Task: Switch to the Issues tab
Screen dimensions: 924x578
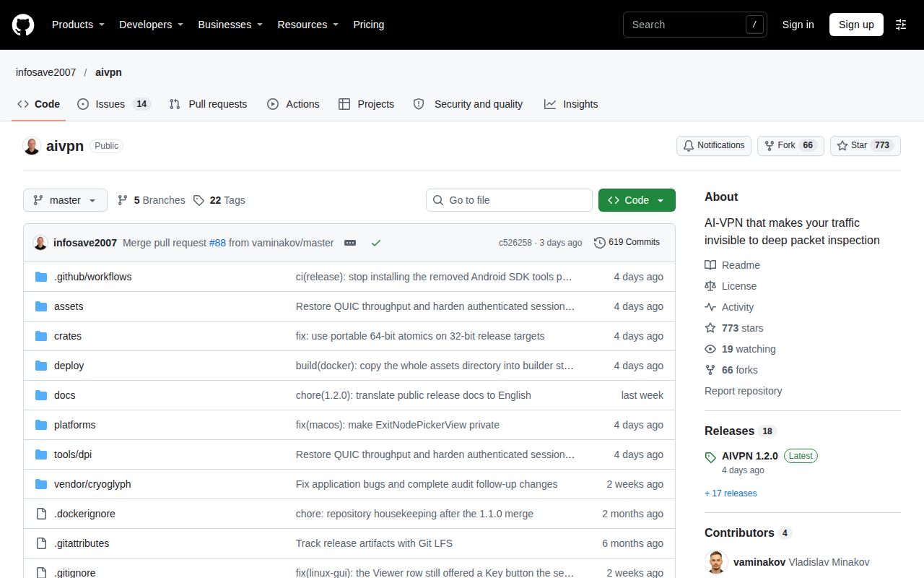Action: [x=113, y=104]
